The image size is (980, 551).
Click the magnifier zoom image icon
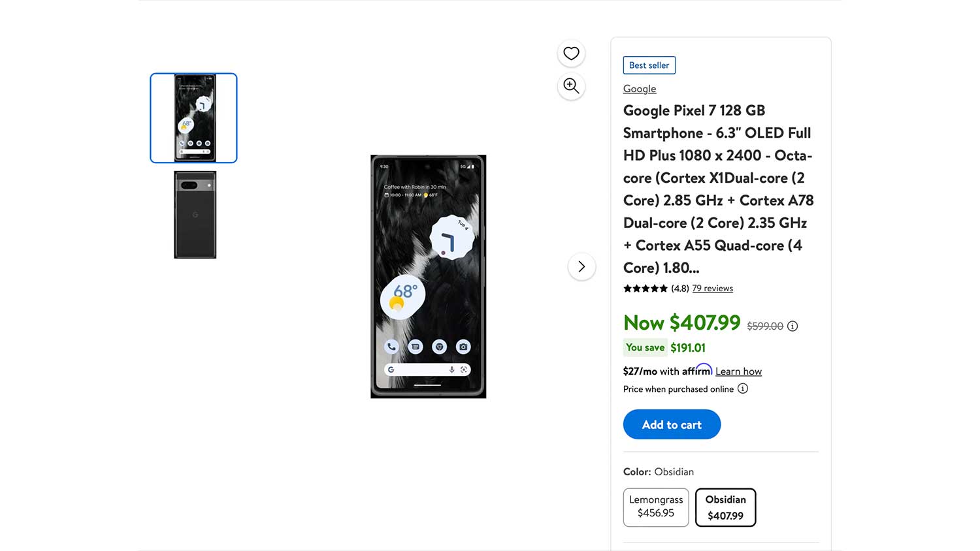point(571,86)
